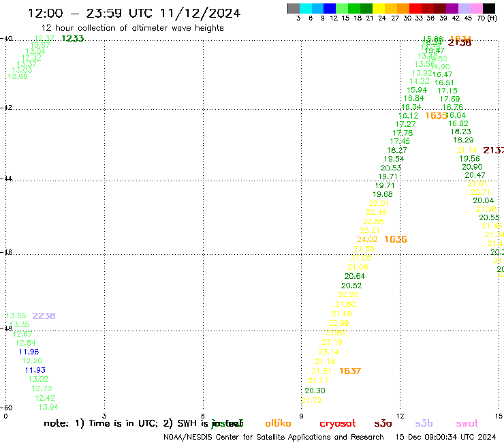Click the purple swatch in the color scale
Screen dimensions: 504x443
tap(452, 9)
